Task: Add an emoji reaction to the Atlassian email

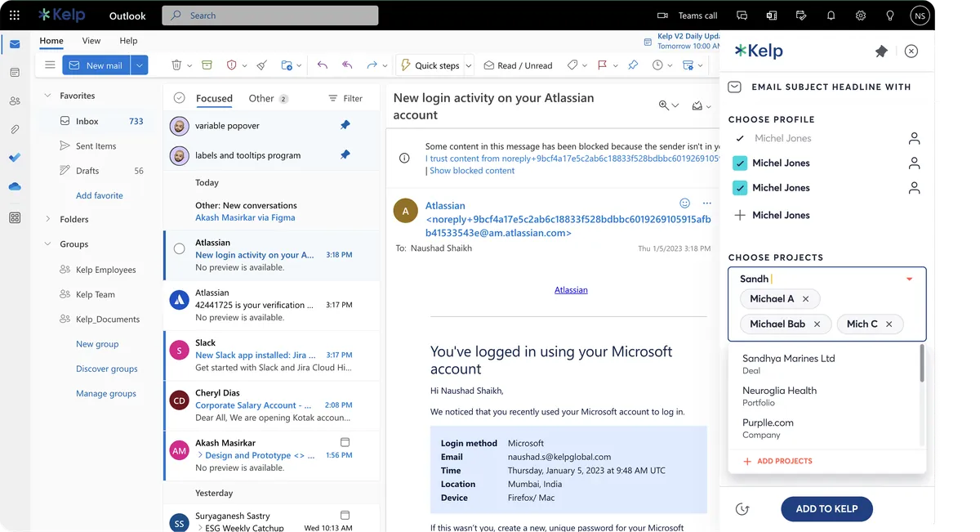Action: click(685, 203)
